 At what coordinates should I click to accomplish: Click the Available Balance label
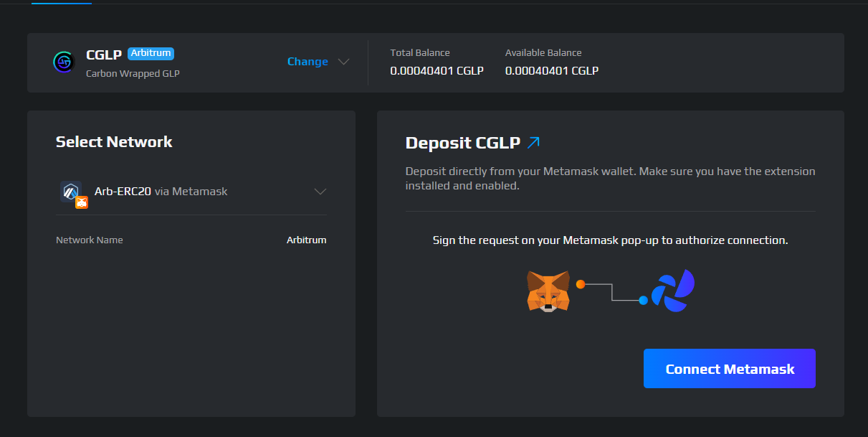543,52
